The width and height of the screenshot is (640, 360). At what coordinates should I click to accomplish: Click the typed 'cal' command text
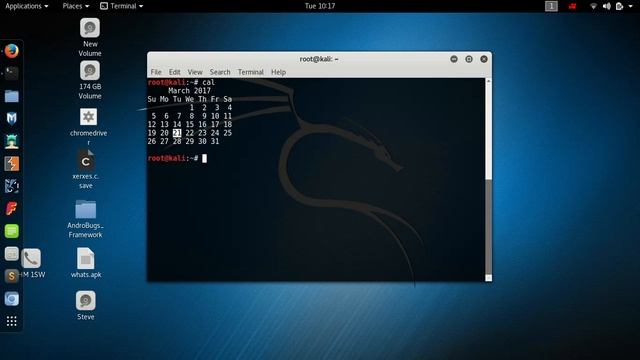(208, 82)
